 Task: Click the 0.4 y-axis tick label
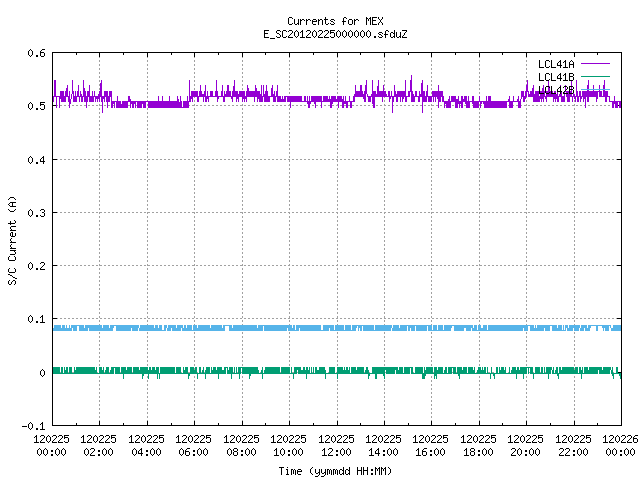pyautogui.click(x=36, y=160)
